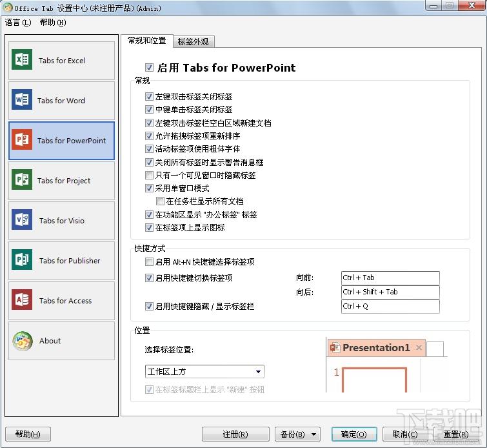
Task: Toggle 活动标签项使用粗体字体 checkbox
Action: click(x=149, y=149)
